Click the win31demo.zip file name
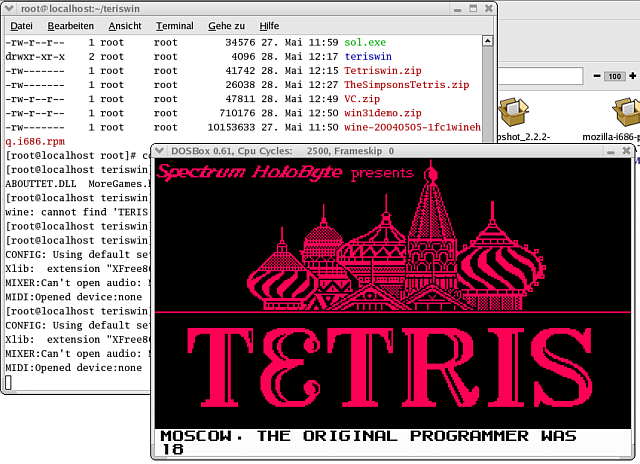Screen dimensions: 640x464 (x=382, y=113)
